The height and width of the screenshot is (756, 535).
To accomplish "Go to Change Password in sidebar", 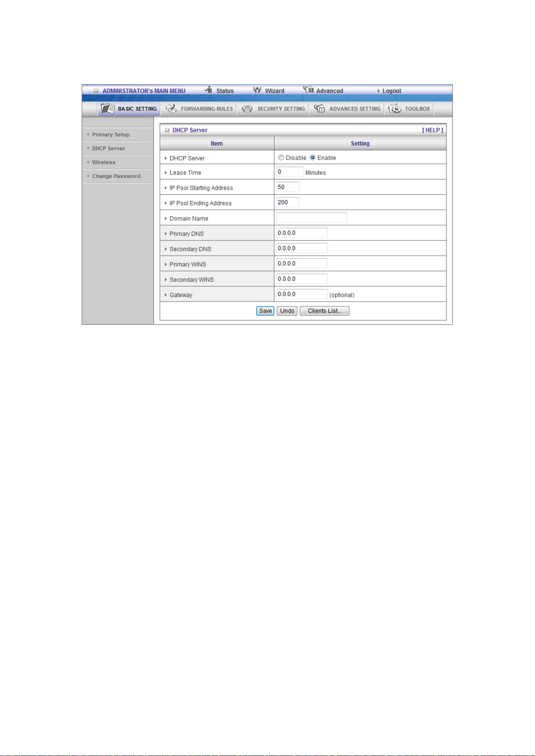I will (116, 176).
